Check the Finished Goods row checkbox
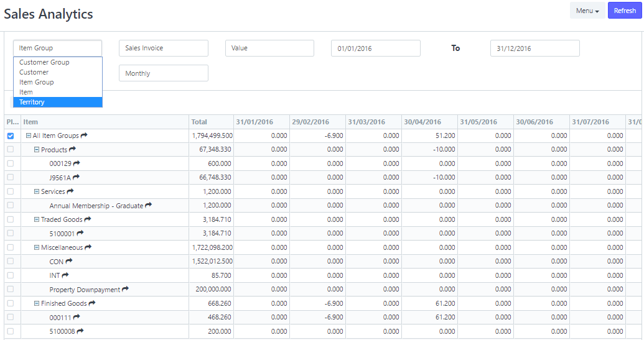Screen dimensions: 644x340 pyautogui.click(x=11, y=303)
